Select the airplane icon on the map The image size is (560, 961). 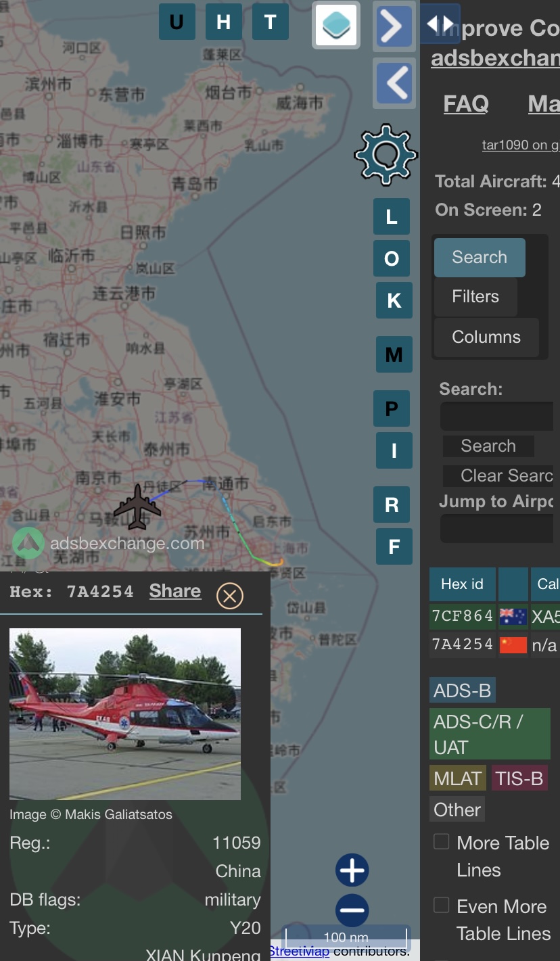point(137,507)
